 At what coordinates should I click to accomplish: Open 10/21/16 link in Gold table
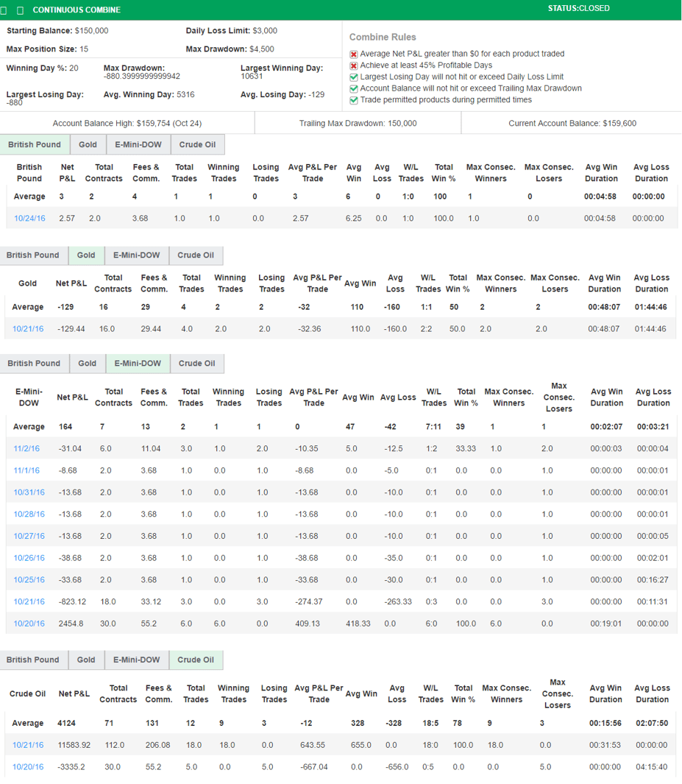coord(28,329)
